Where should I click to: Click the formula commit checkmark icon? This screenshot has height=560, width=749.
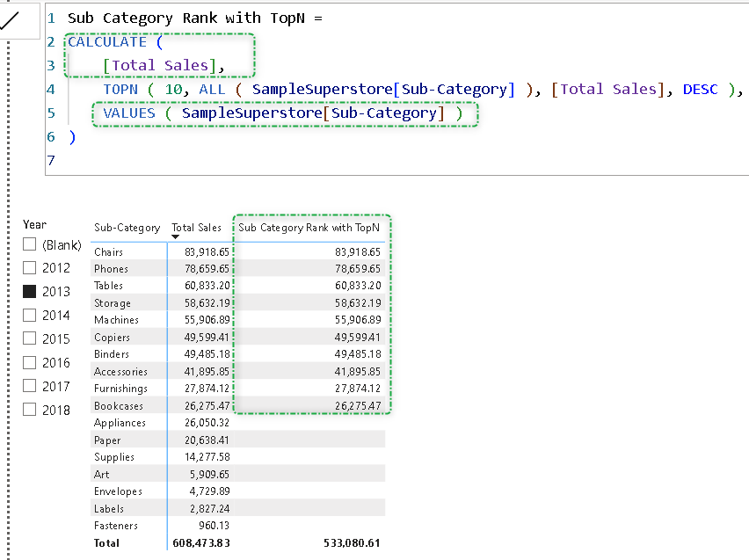[x=12, y=22]
